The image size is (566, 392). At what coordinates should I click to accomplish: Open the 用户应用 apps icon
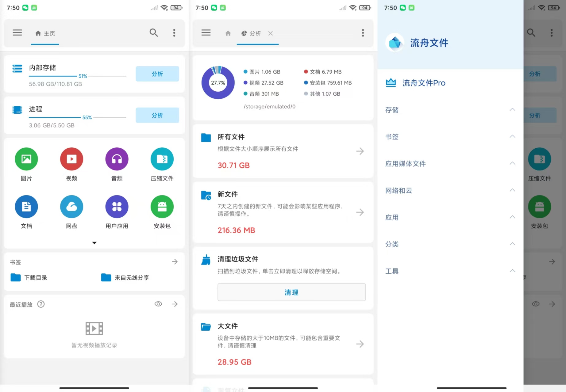click(x=117, y=207)
